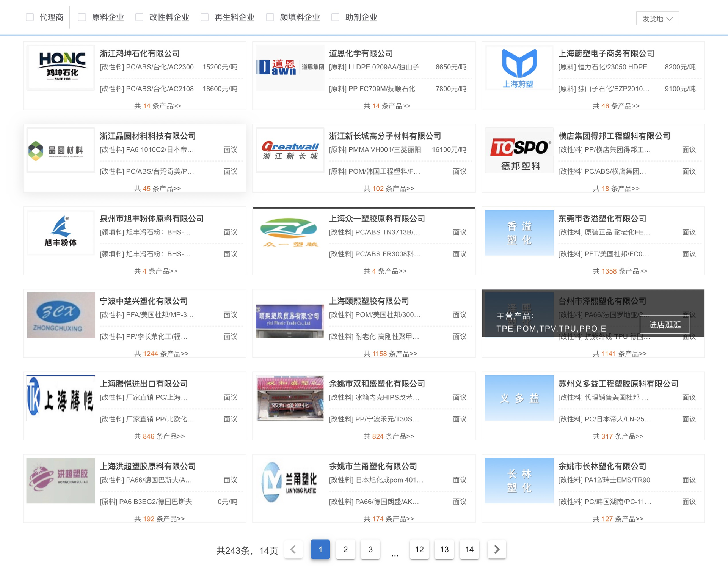View all 46 products of 上海蔚塑
Viewport: 728px width, 566px height.
[616, 106]
